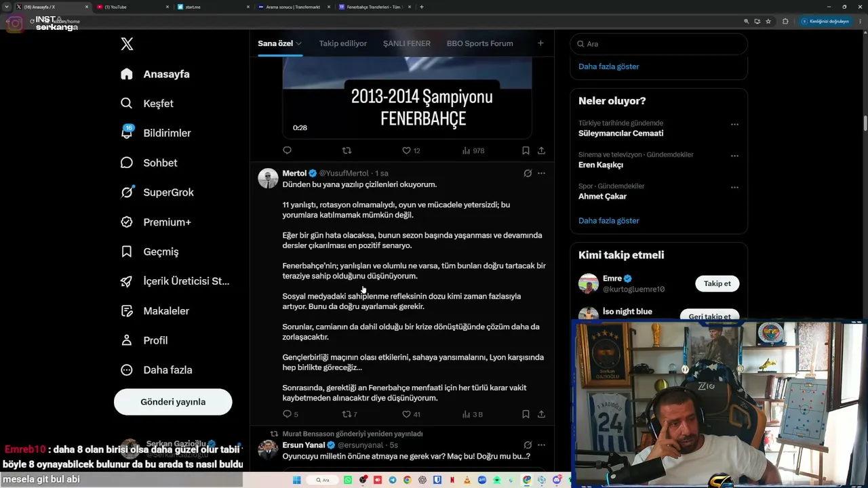Open Profil page

144,340
